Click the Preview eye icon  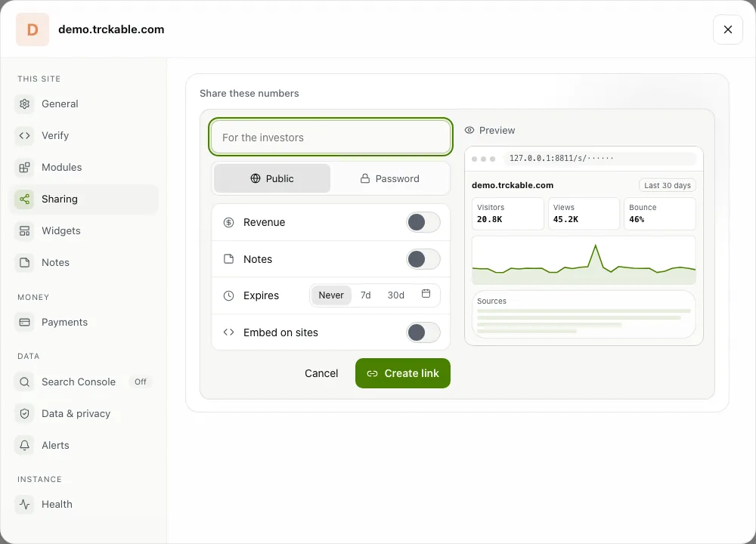click(469, 130)
